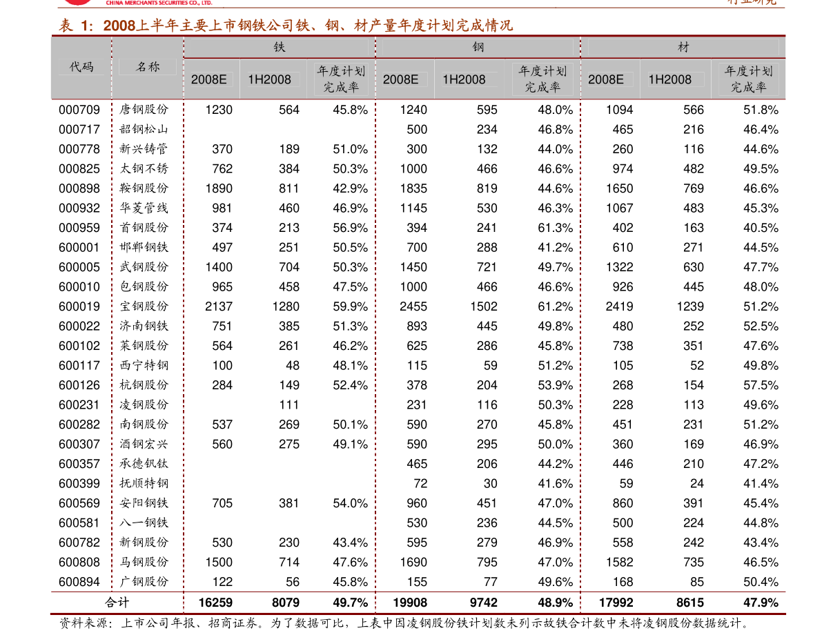Click 年度计划完成率 header under 钢
The image size is (822, 644).
(542, 79)
